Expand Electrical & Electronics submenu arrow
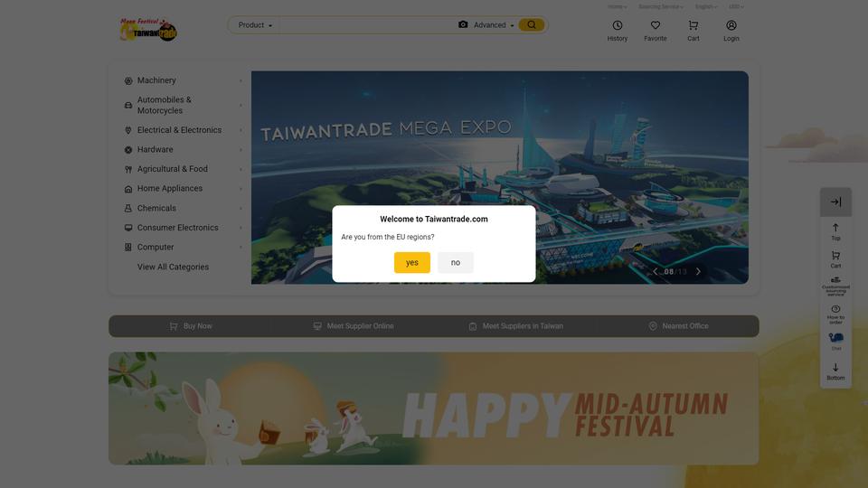 click(241, 130)
